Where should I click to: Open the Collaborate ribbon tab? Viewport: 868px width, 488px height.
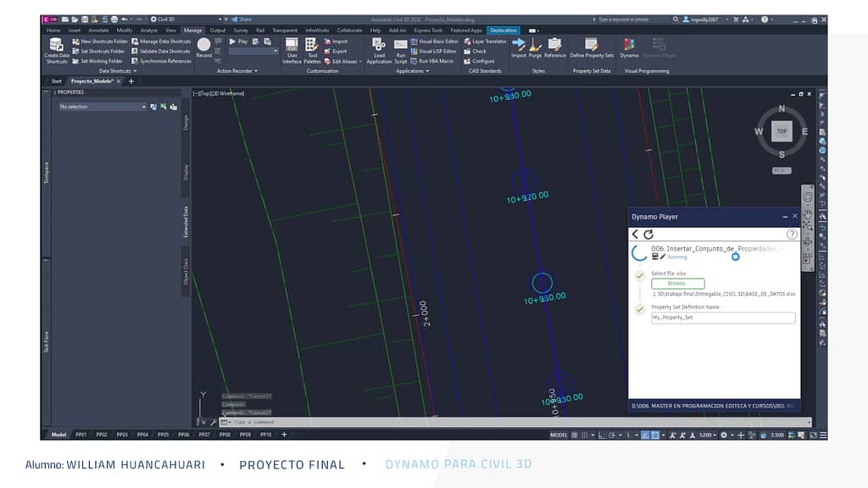click(349, 30)
